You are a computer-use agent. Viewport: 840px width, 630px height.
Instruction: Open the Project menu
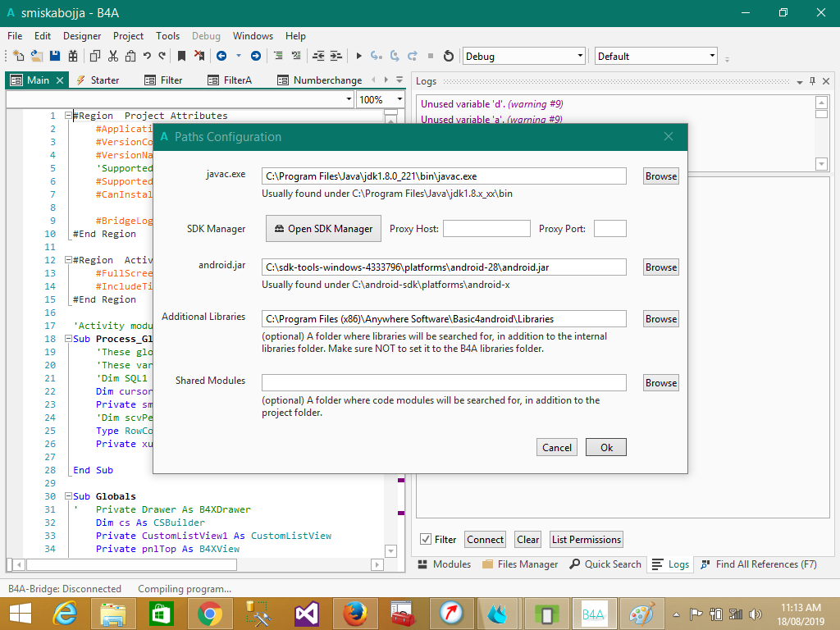pos(128,36)
